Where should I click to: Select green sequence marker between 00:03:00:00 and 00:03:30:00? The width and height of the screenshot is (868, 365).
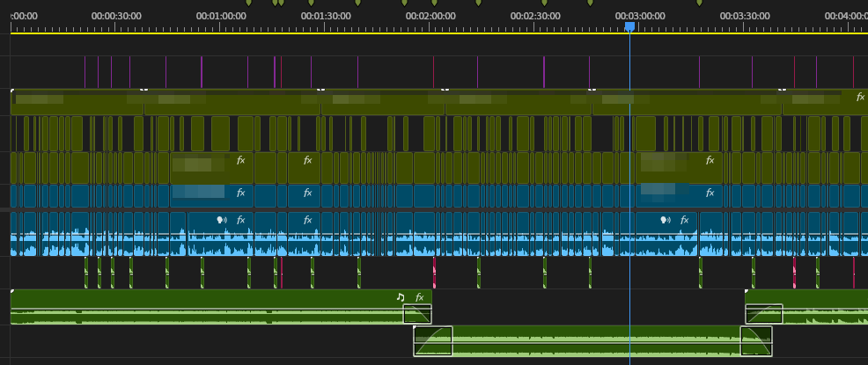pyautogui.click(x=699, y=4)
